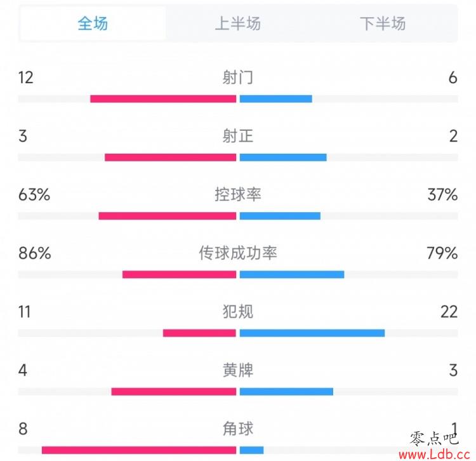Switch to the 上半场 first half tab
The height and width of the screenshot is (461, 476).
click(x=238, y=23)
